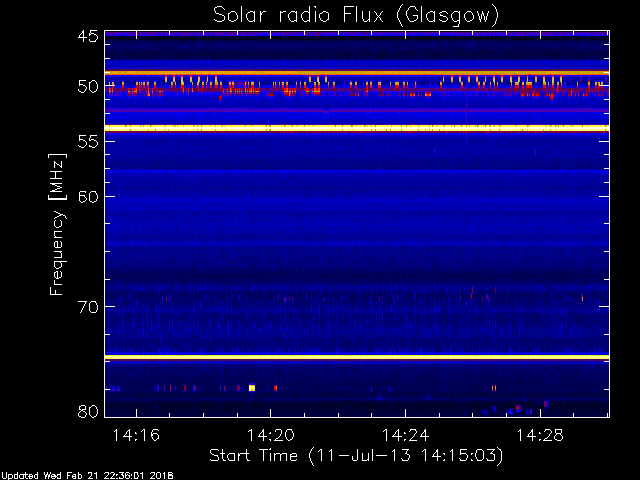Click the 14:16 time tick label

(136, 435)
